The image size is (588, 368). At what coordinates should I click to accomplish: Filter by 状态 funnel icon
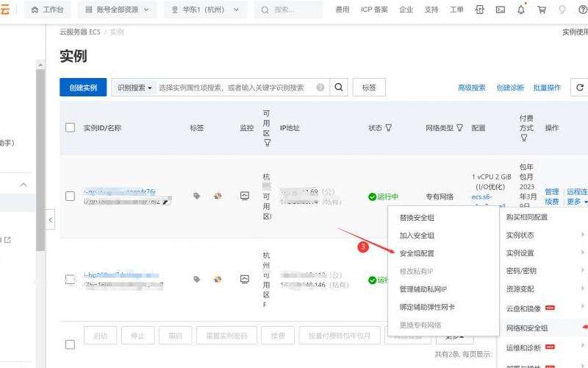pyautogui.click(x=389, y=127)
